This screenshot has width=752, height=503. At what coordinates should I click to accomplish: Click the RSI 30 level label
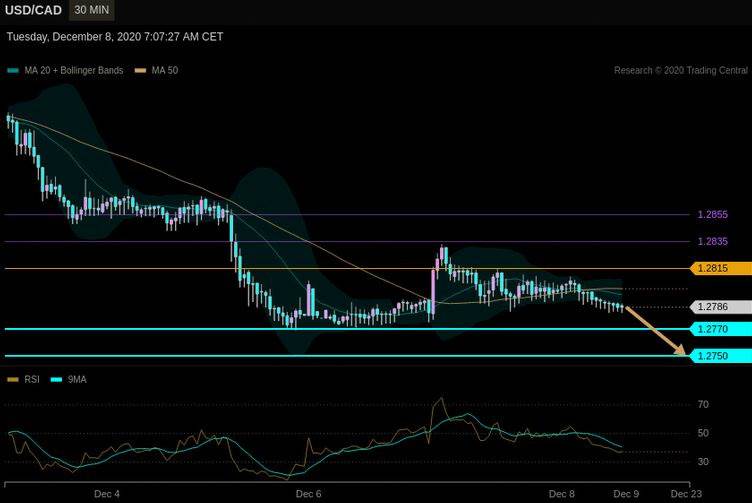(x=703, y=462)
